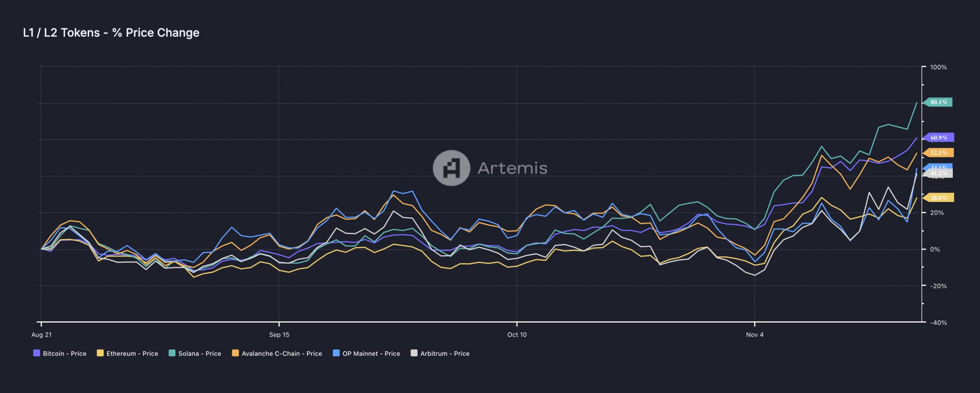
Task: Click the Sep 15 x-axis date label
Action: pyautogui.click(x=279, y=335)
